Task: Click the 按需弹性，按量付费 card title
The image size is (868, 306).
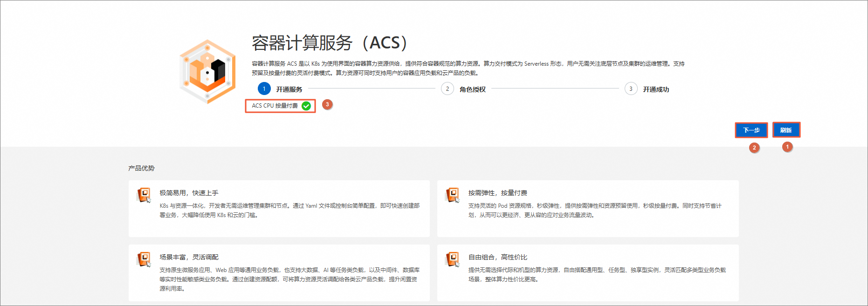Action: (x=498, y=193)
